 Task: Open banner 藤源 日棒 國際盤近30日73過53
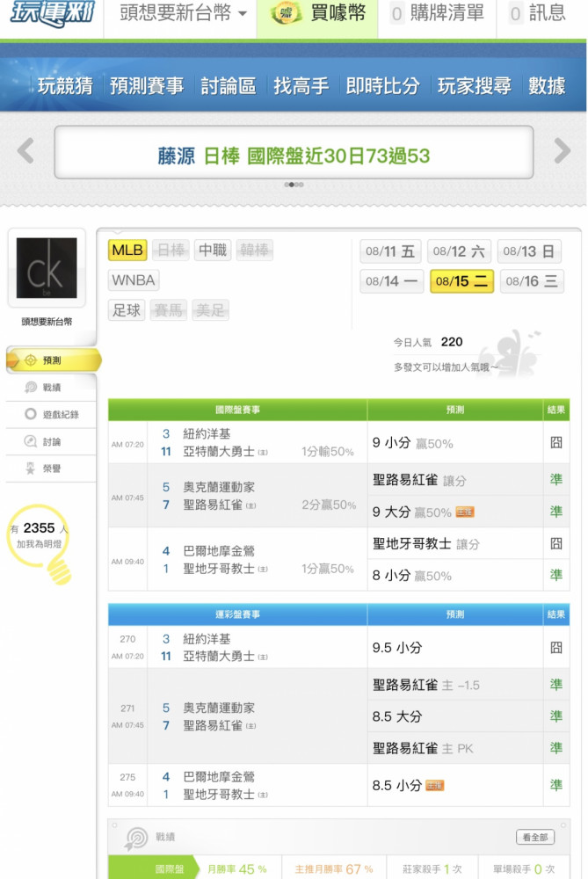tap(294, 156)
